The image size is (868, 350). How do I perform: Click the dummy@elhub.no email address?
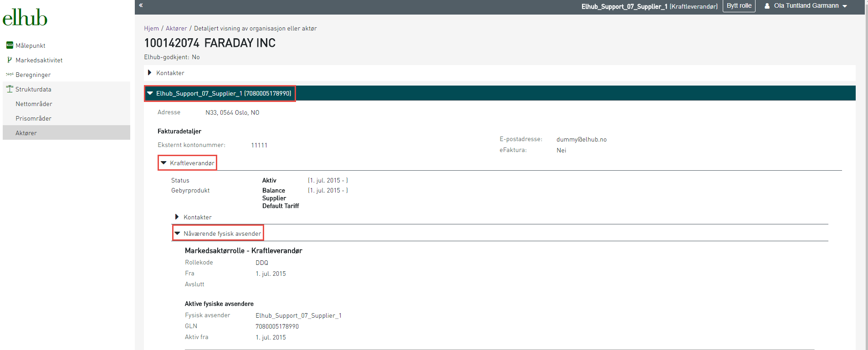point(582,139)
